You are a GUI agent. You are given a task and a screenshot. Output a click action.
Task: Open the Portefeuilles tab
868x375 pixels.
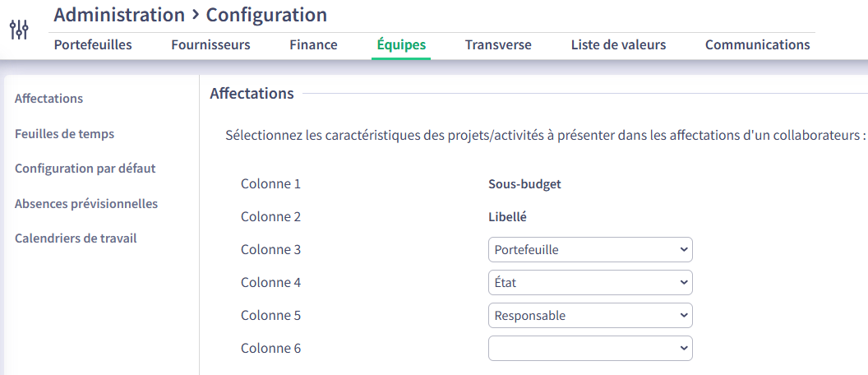coord(93,45)
